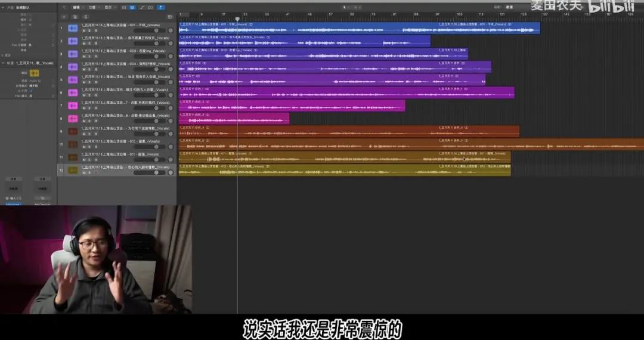
Task: Solo track 4 using the S button
Action: coord(90,69)
